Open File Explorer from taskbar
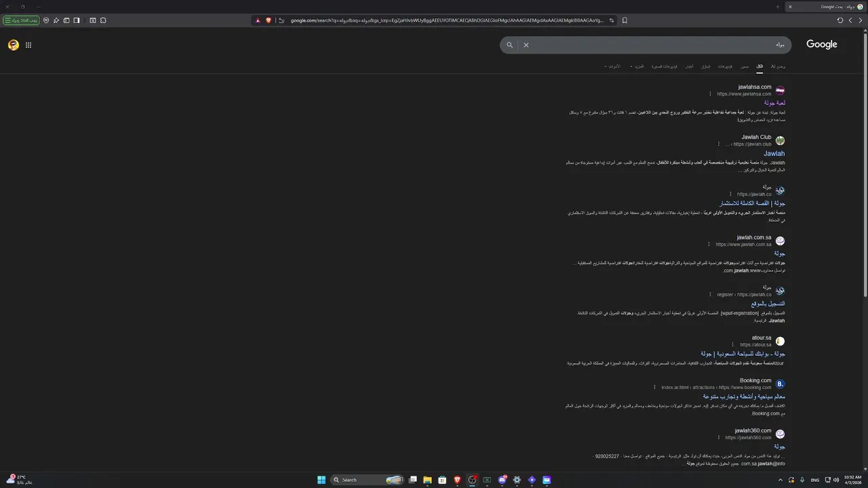Screen dimensions: 868x488 coord(427,480)
